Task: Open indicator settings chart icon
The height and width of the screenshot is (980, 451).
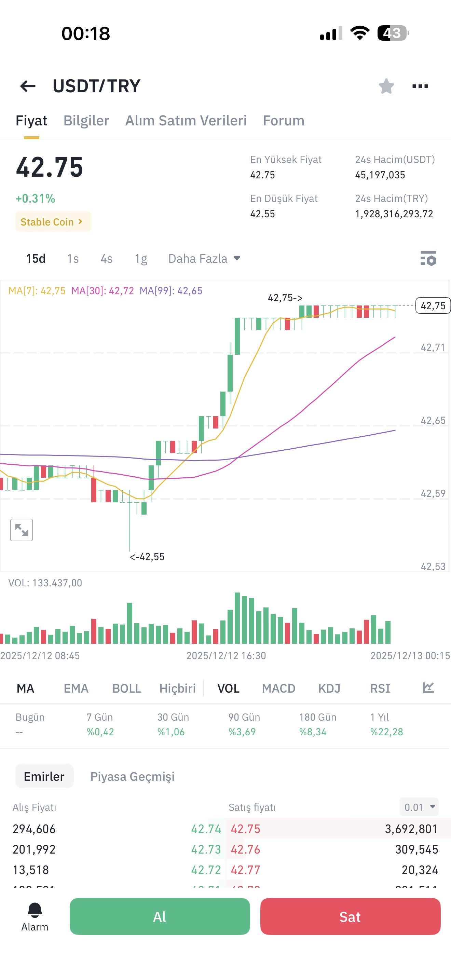Action: [x=428, y=688]
